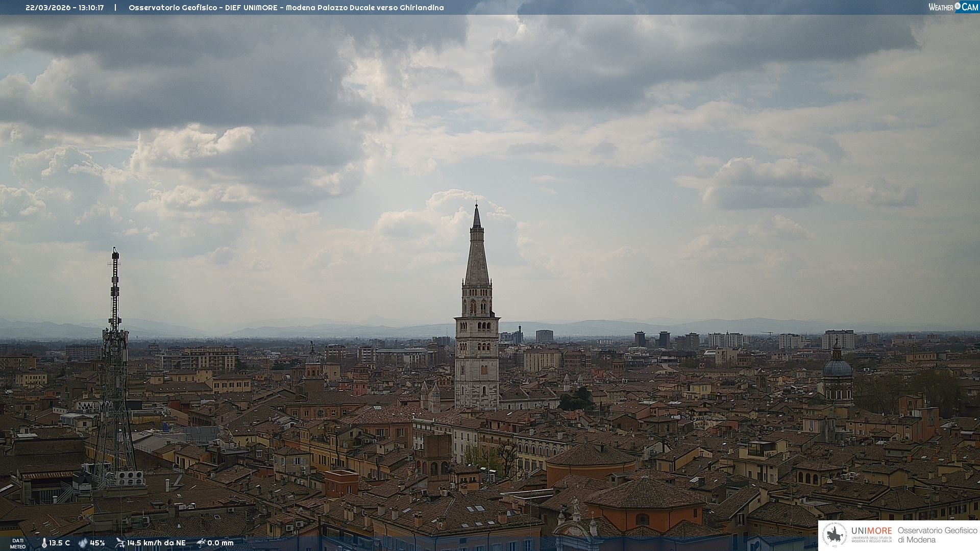Click the UNIMORE logo text
980x551 pixels.
(x=871, y=531)
